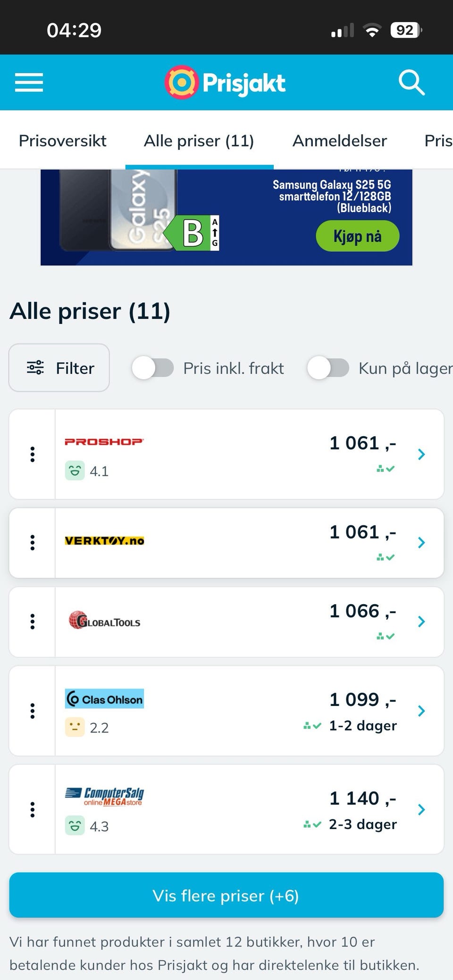The image size is (453, 980).
Task: Open the Filter button
Action: click(59, 368)
